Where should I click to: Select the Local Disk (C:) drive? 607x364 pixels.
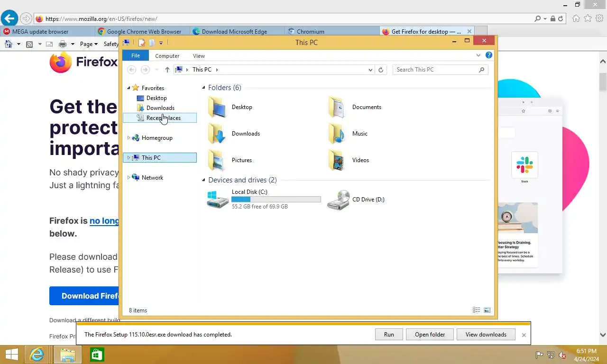click(x=264, y=199)
